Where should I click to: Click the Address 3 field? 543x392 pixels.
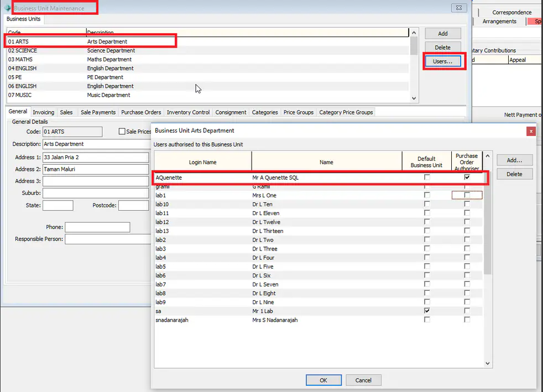coord(96,181)
